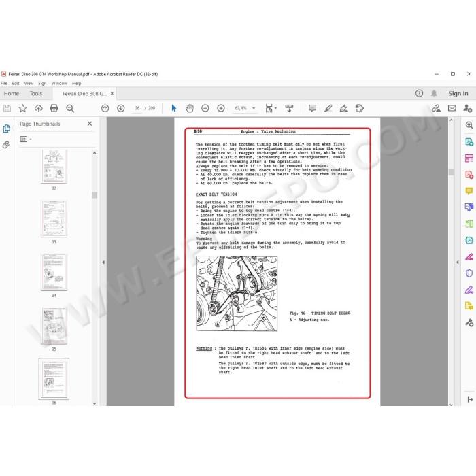Open the Help menu
476x476 pixels.
pyautogui.click(x=76, y=83)
